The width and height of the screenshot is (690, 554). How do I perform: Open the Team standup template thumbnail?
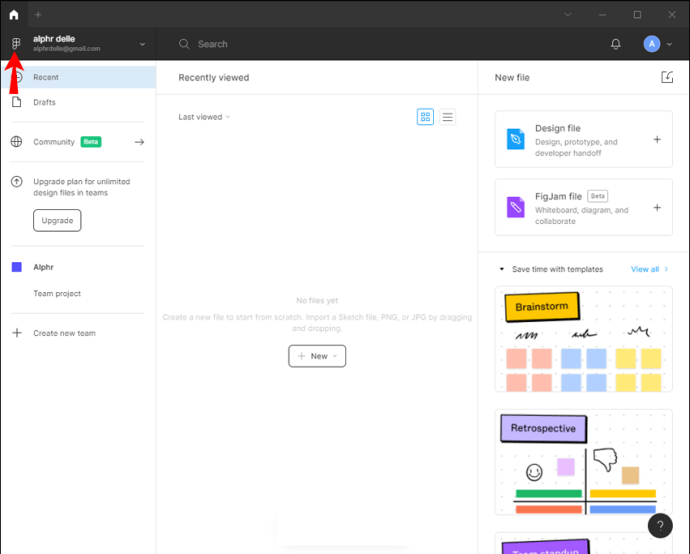pos(584,543)
